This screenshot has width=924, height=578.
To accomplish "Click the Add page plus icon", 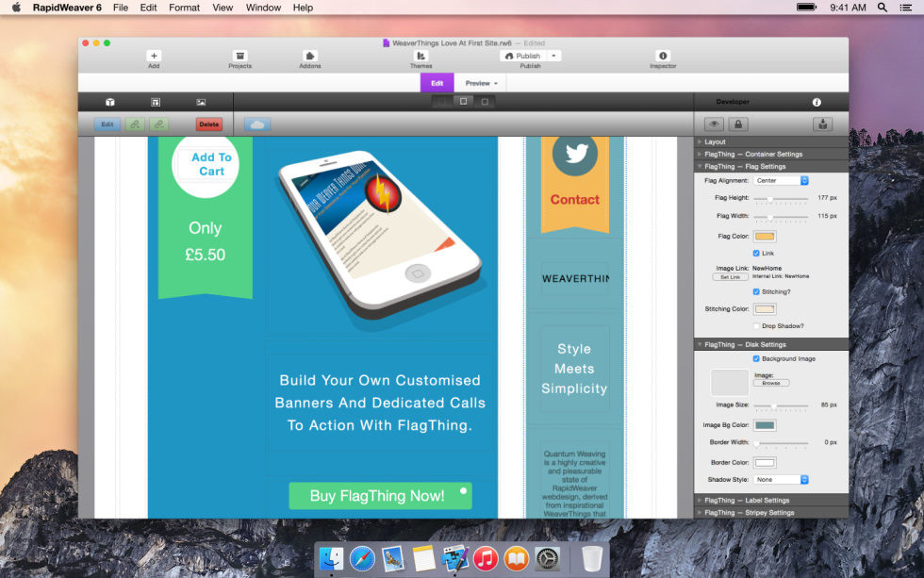I will click(x=154, y=56).
